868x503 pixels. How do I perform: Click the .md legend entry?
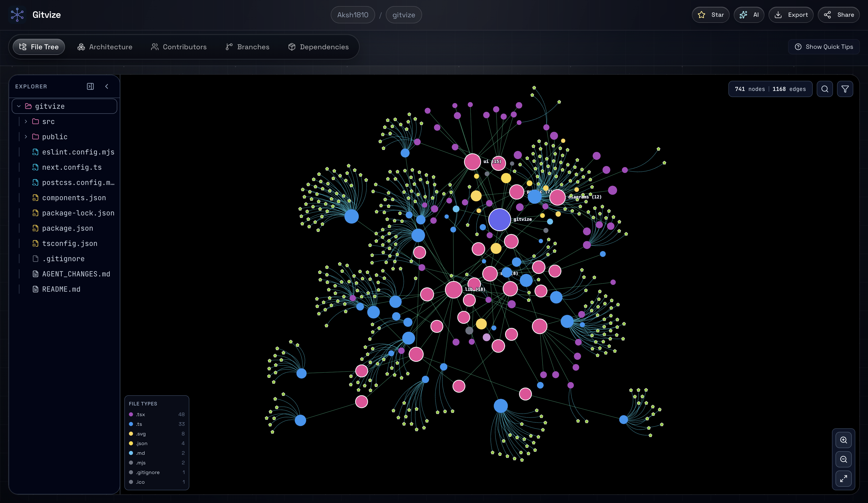click(x=157, y=453)
